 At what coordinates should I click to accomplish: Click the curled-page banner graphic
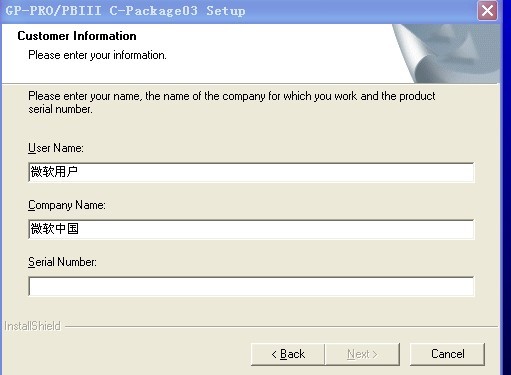pyautogui.click(x=447, y=53)
